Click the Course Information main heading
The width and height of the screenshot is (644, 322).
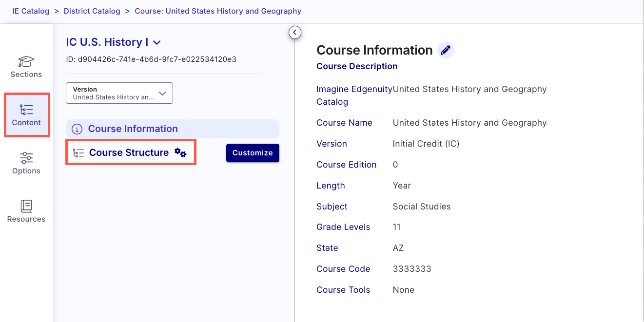pyautogui.click(x=374, y=50)
